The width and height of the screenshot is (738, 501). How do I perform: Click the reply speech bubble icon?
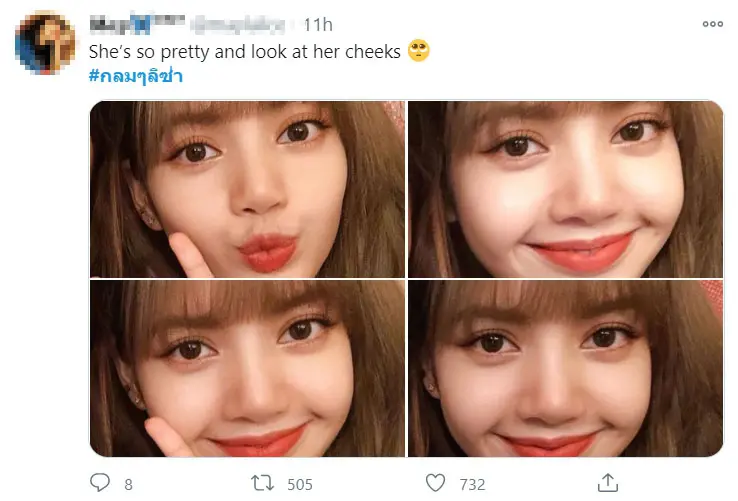[100, 483]
